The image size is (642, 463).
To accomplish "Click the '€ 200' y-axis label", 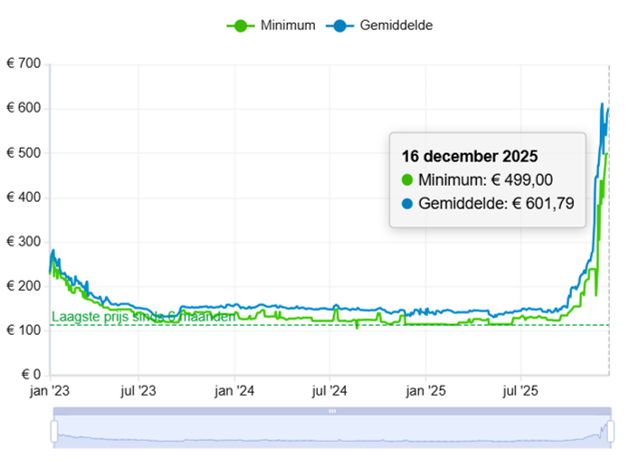I will [24, 286].
